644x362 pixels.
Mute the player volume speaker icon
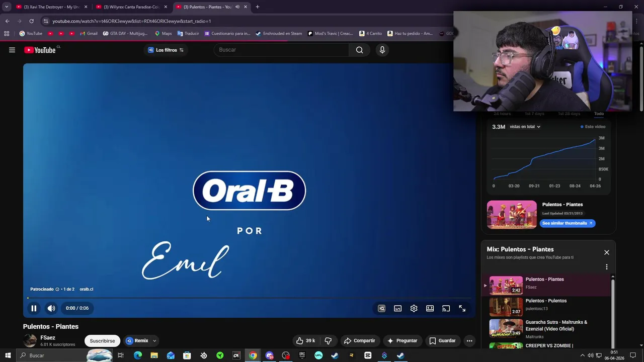pos(51,308)
